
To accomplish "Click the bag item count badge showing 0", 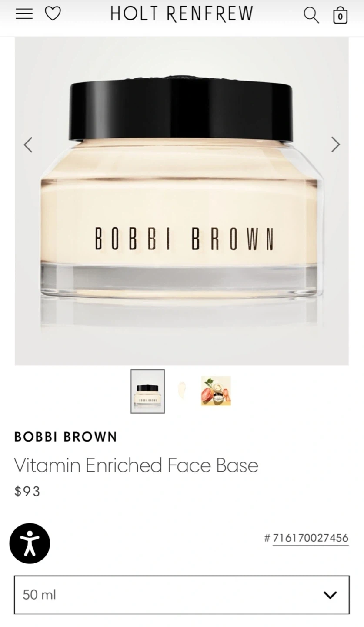I will coord(340,17).
